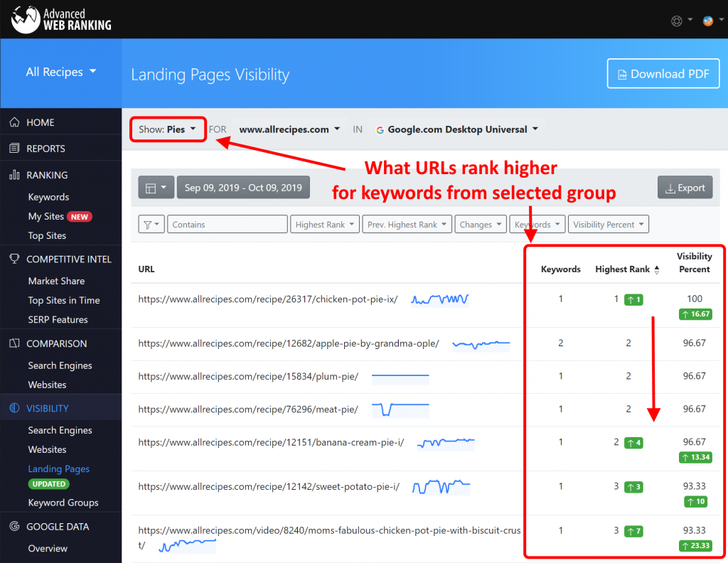
Task: Open the Highest Rank filter dropdown
Action: [x=325, y=225]
